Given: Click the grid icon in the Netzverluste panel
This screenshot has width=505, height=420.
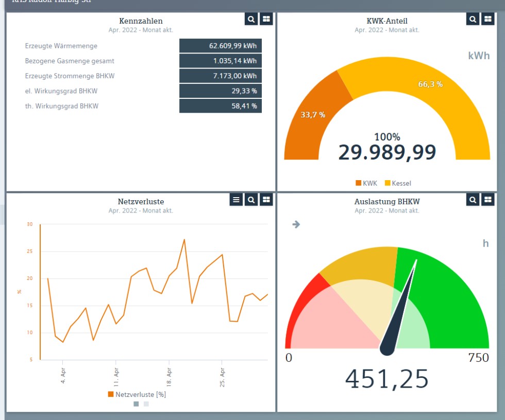Looking at the screenshot, I should click(x=266, y=200).
